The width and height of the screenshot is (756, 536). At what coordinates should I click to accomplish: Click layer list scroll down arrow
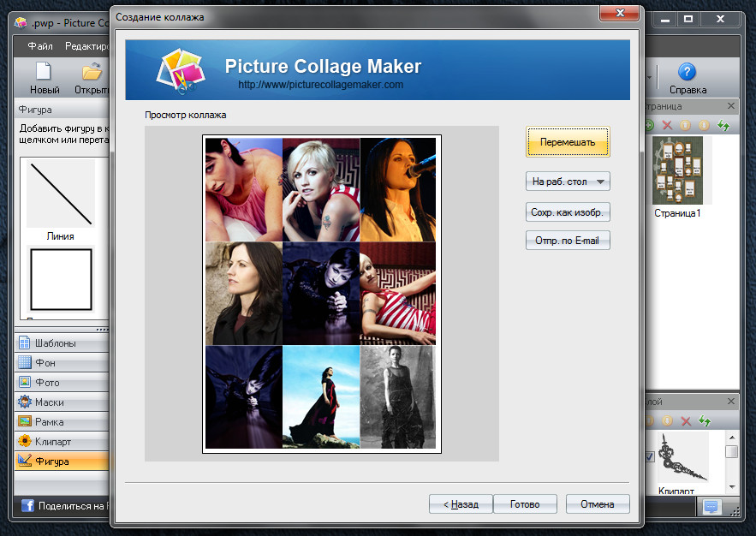click(732, 487)
